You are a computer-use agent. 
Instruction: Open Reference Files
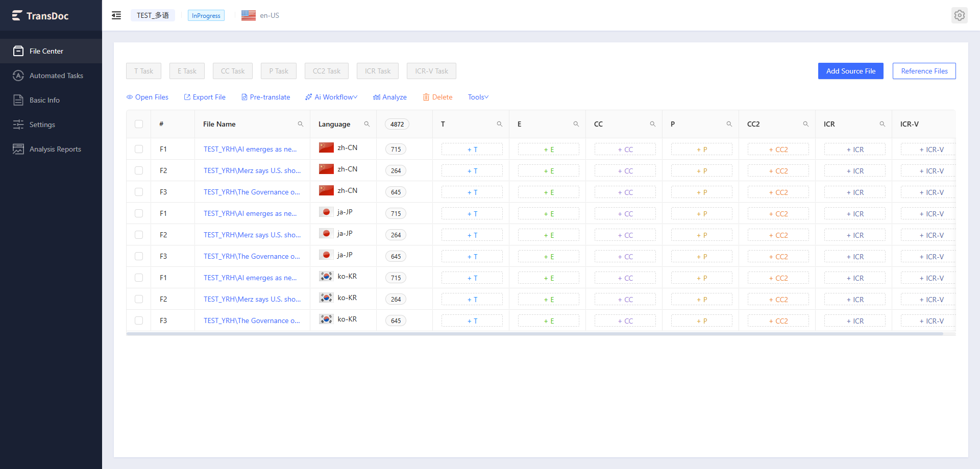click(924, 71)
